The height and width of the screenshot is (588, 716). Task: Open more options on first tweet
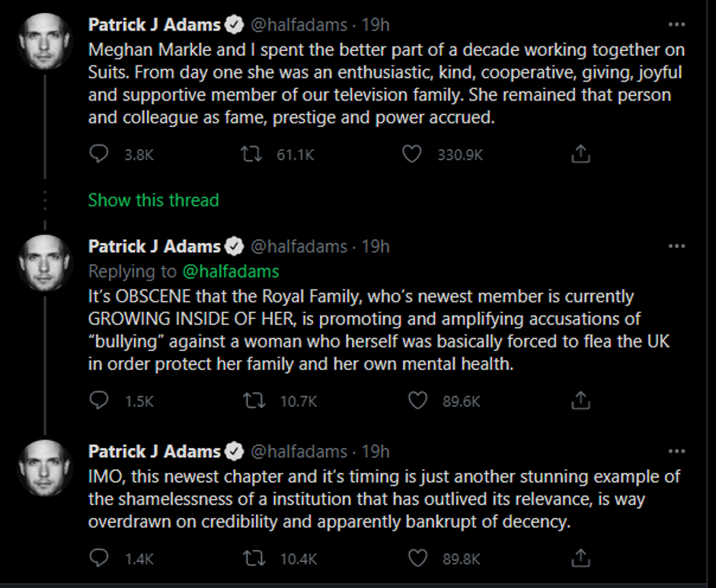tap(676, 24)
